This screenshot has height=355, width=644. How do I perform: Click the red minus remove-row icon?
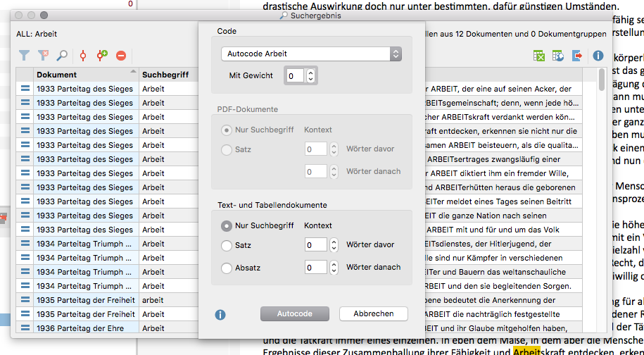coord(121,56)
